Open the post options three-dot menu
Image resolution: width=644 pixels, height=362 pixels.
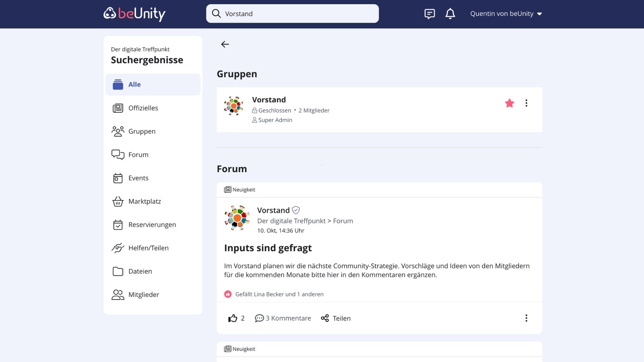click(526, 318)
